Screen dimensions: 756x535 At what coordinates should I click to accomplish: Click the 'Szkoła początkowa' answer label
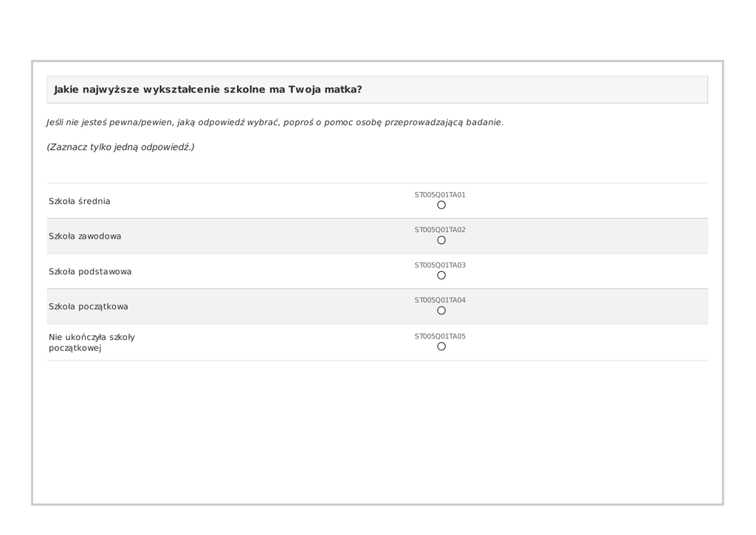tap(89, 307)
